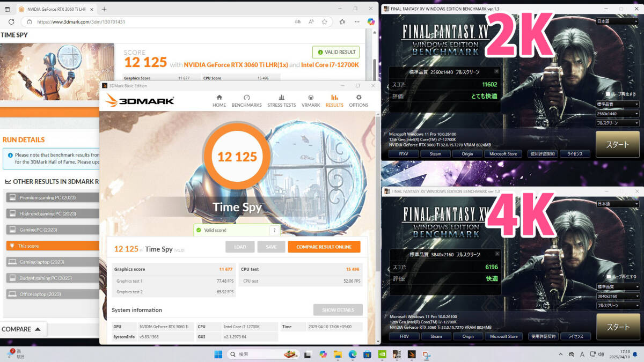Click Steam button in 2K benchmark window
Image resolution: width=644 pixels, height=362 pixels.
[x=435, y=154]
